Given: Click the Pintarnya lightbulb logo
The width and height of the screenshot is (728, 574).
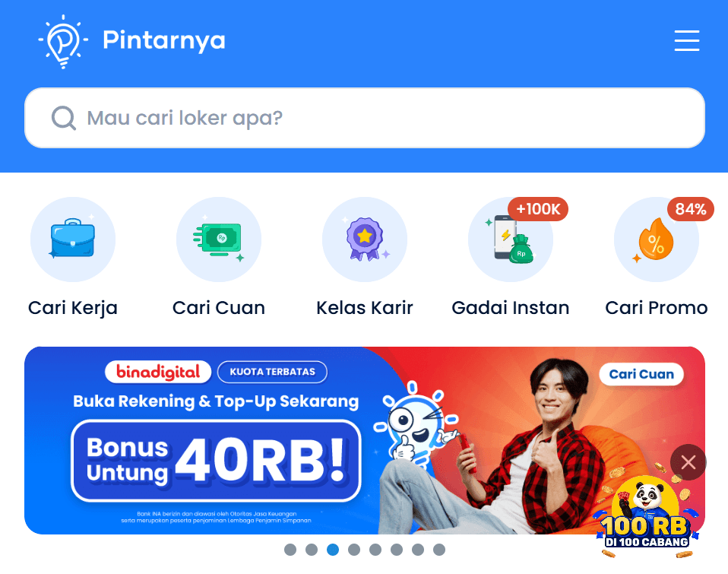Looking at the screenshot, I should pyautogui.click(x=63, y=41).
